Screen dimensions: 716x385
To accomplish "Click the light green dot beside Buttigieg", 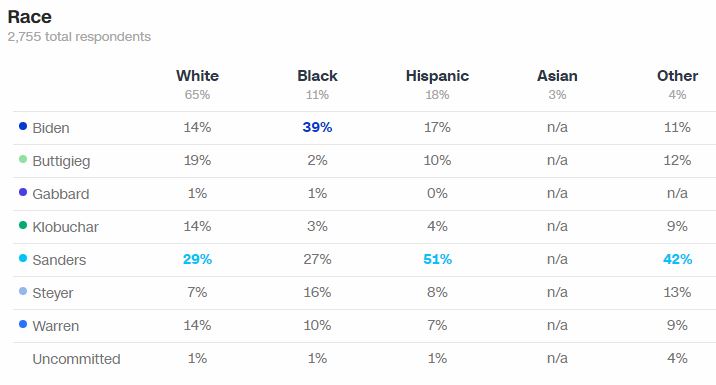I will (x=23, y=159).
